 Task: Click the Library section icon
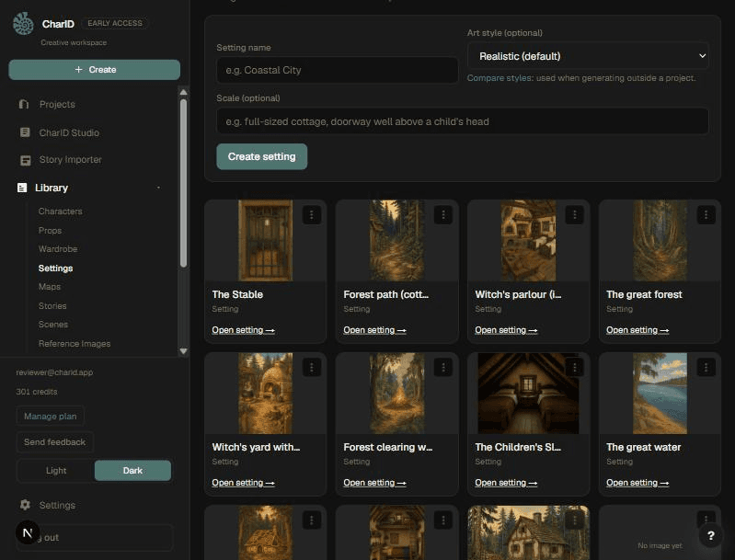click(22, 188)
